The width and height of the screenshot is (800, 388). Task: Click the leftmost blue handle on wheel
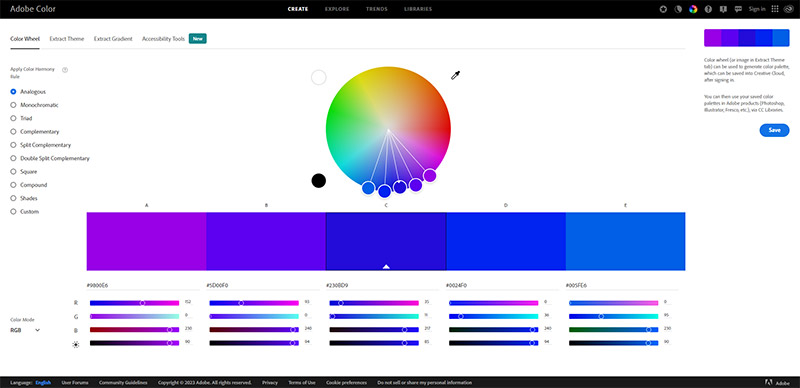[368, 188]
